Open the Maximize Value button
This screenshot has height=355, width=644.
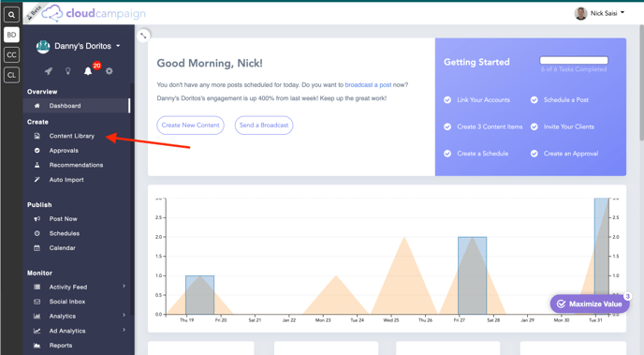pos(590,304)
